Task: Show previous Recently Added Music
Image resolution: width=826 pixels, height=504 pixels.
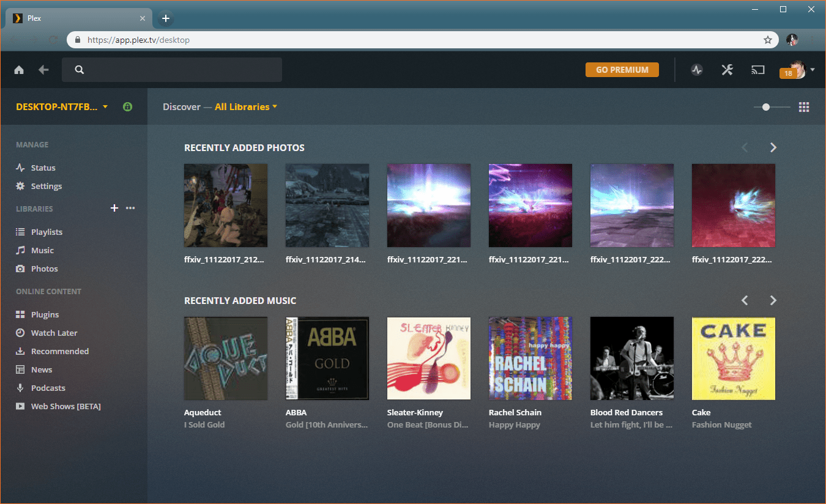Action: coord(745,300)
